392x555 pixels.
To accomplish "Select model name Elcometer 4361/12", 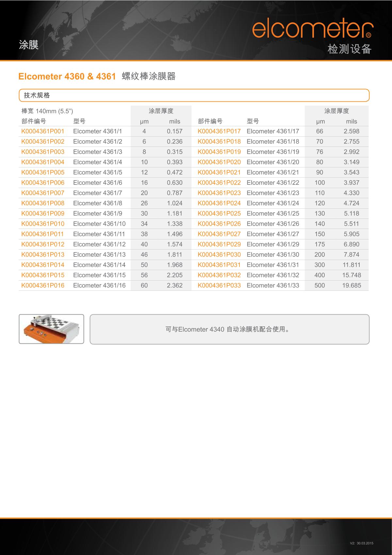I will pyautogui.click(x=99, y=244).
